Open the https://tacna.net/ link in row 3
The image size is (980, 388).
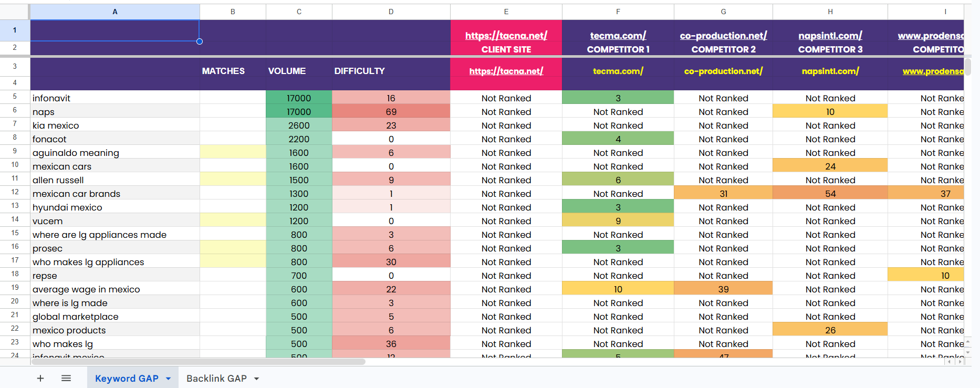coord(506,71)
